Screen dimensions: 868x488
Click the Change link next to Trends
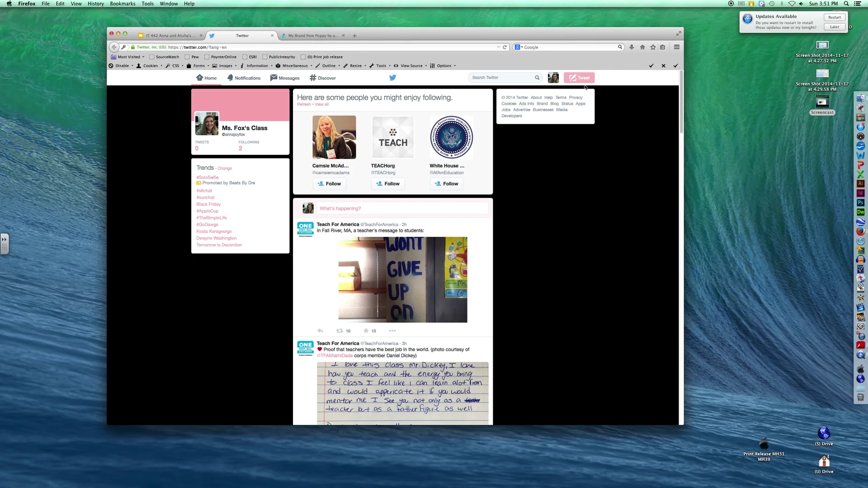225,169
